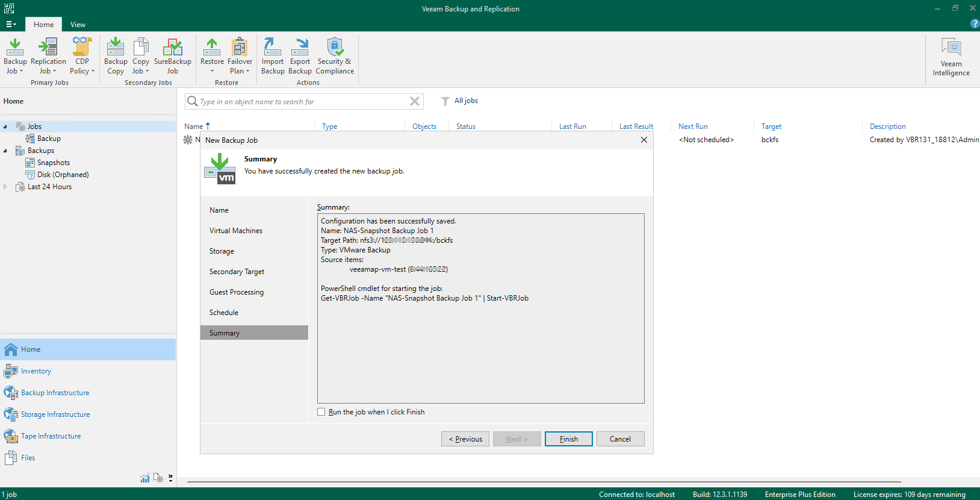
Task: Enable Run the job when I click Finish
Action: 321,412
